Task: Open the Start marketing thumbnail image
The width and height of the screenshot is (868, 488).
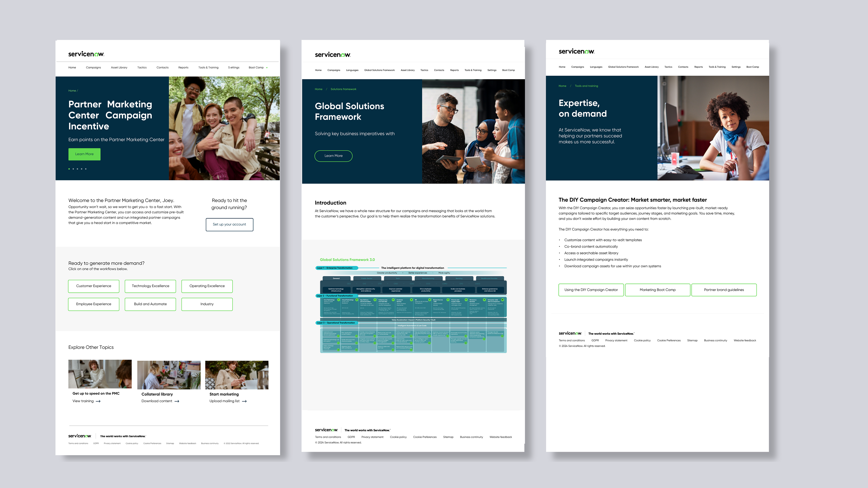Action: [x=237, y=375]
